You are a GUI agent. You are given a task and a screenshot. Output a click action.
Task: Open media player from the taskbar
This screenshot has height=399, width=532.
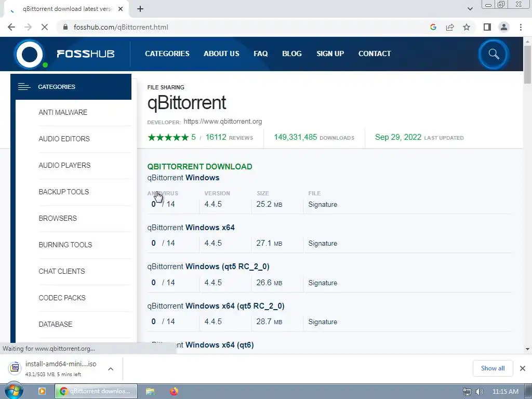pos(42,391)
